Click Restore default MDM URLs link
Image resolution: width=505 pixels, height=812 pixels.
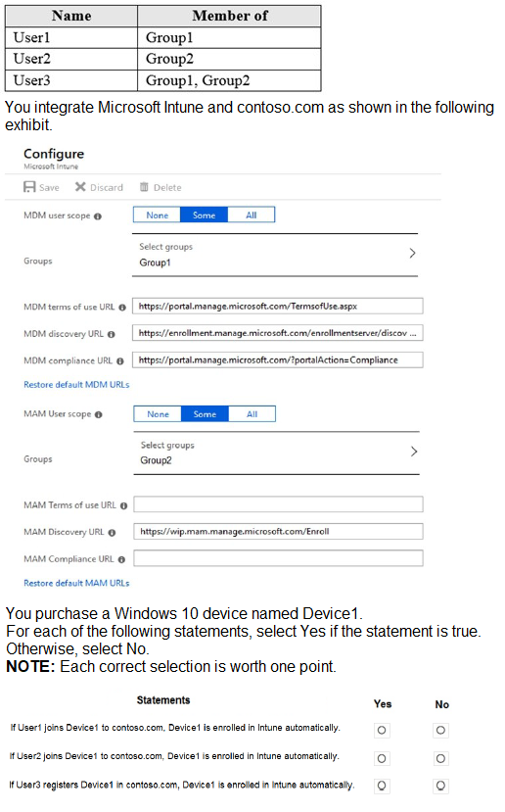(76, 385)
